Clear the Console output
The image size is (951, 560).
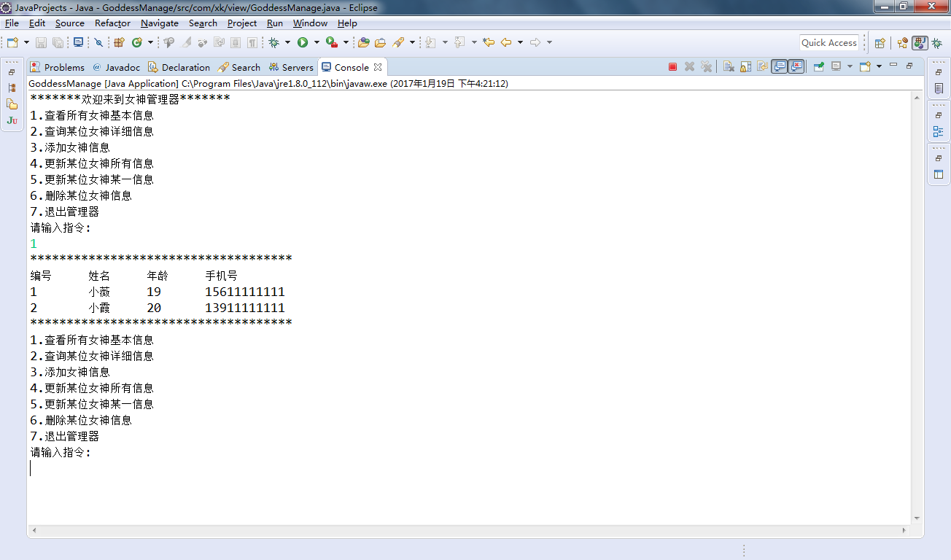point(729,66)
